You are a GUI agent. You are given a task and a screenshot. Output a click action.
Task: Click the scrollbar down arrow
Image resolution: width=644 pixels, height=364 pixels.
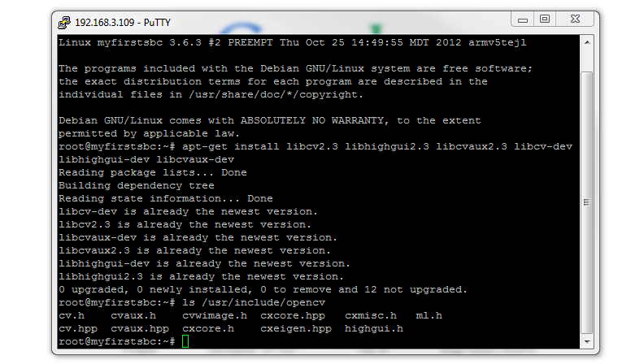(x=587, y=341)
